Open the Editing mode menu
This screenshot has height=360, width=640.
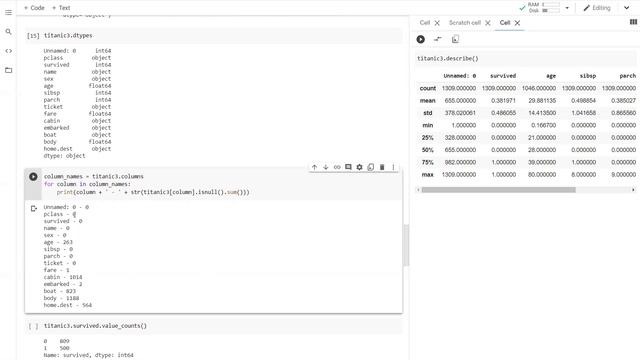(x=597, y=8)
